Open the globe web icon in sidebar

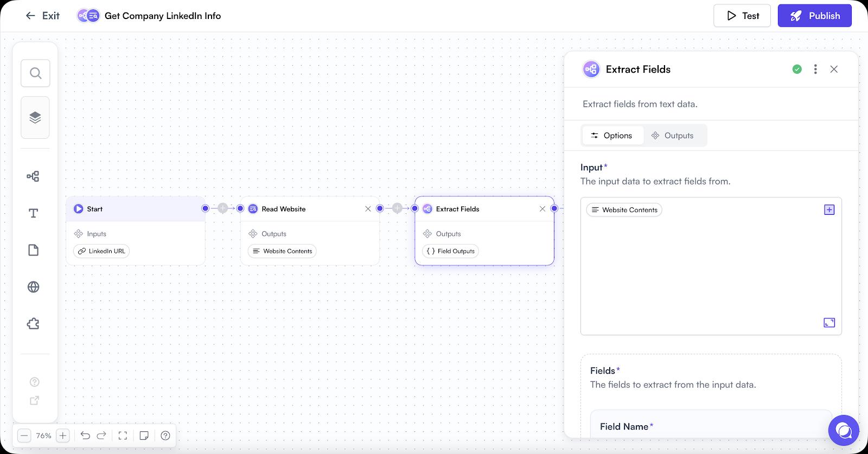[x=33, y=287]
